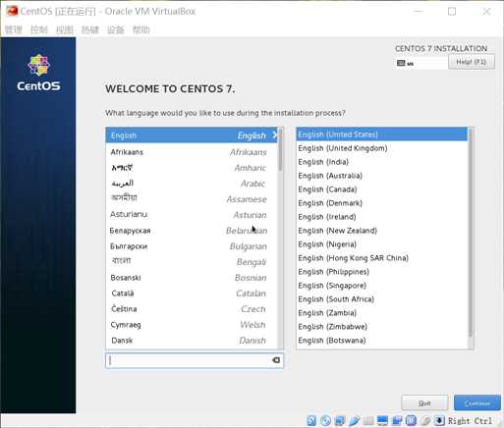Viewport: 504px width, 428px height.
Task: Select English (Singapore) locale
Action: tap(382, 286)
